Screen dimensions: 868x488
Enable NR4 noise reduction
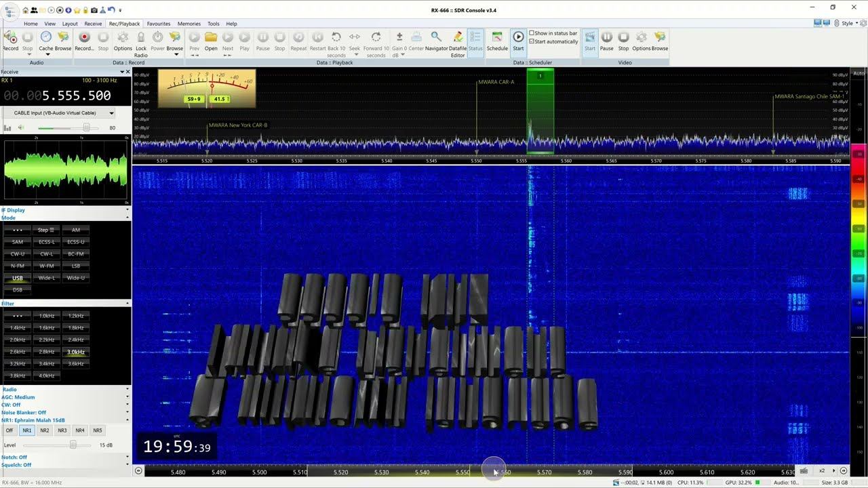coord(80,430)
